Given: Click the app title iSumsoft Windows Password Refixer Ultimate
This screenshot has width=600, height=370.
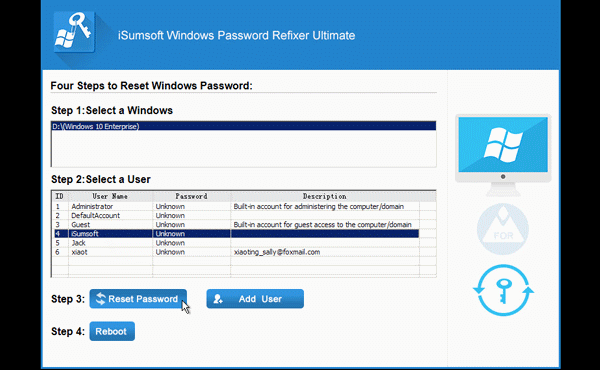Looking at the screenshot, I should [x=236, y=36].
